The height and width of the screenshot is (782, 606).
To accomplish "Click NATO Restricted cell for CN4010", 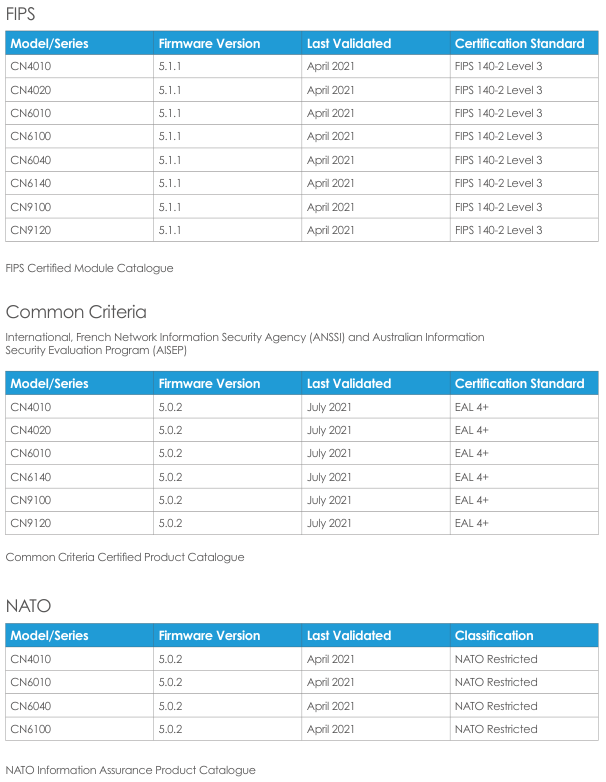I will click(x=524, y=659).
